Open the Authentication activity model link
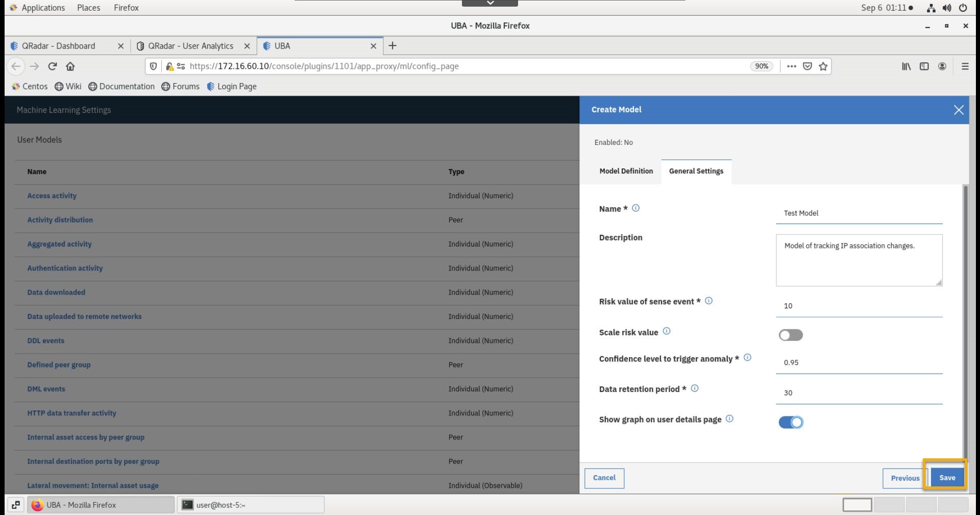This screenshot has width=980, height=515. point(65,268)
